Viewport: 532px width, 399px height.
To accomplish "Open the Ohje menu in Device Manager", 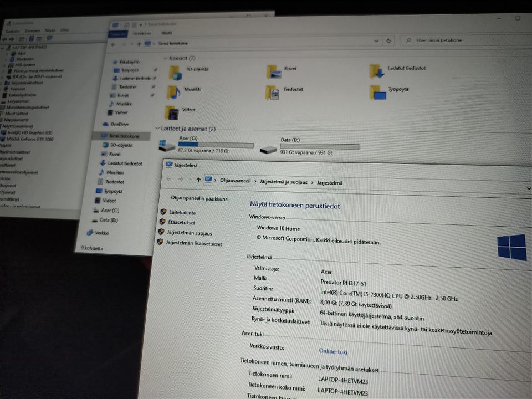I will [x=65, y=30].
